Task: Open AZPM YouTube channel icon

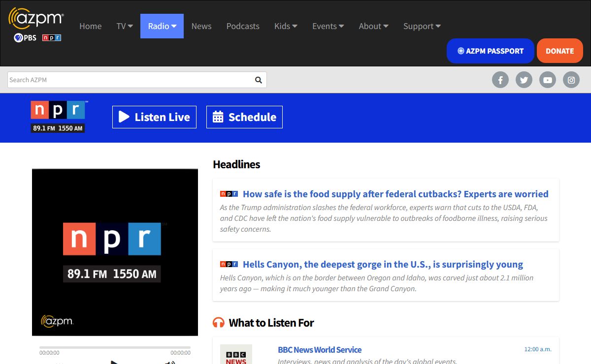Action: point(548,80)
